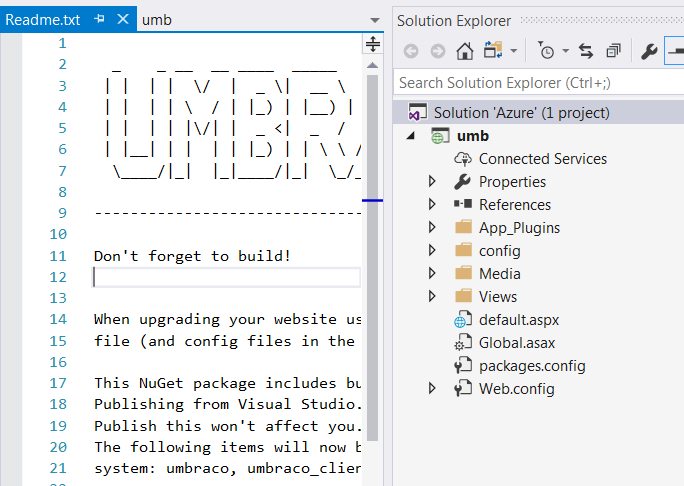Expand the Media folder

[x=432, y=273]
